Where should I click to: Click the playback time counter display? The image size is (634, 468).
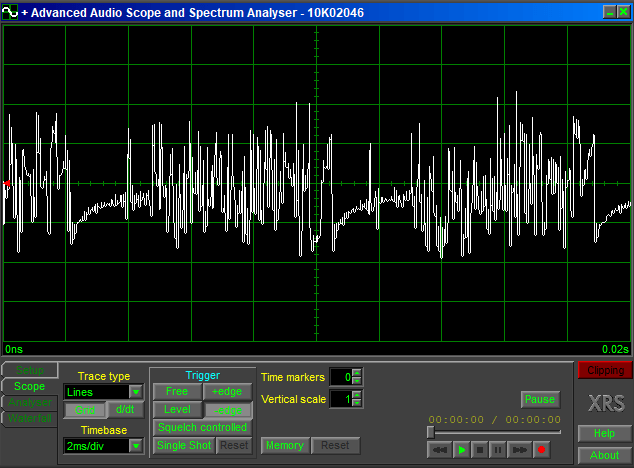pos(495,419)
